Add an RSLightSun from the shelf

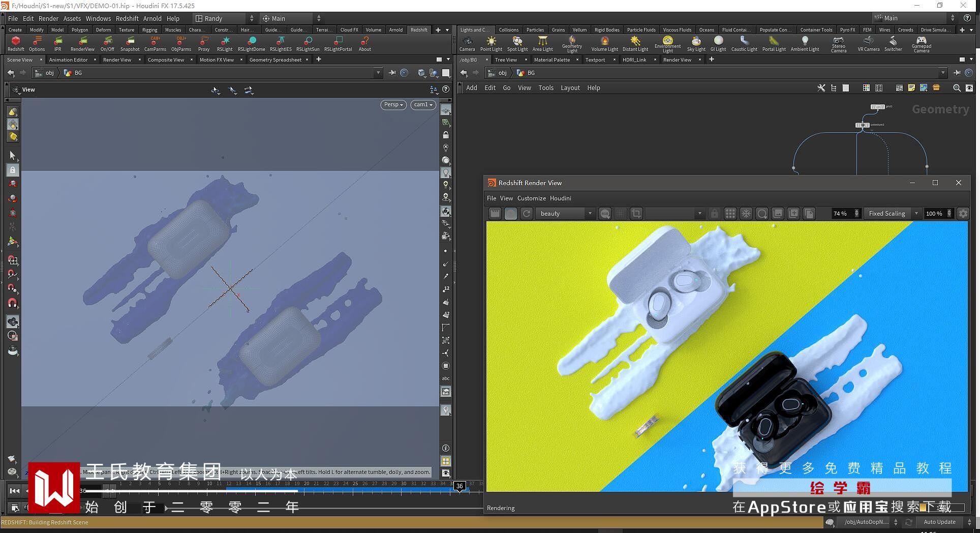[308, 43]
